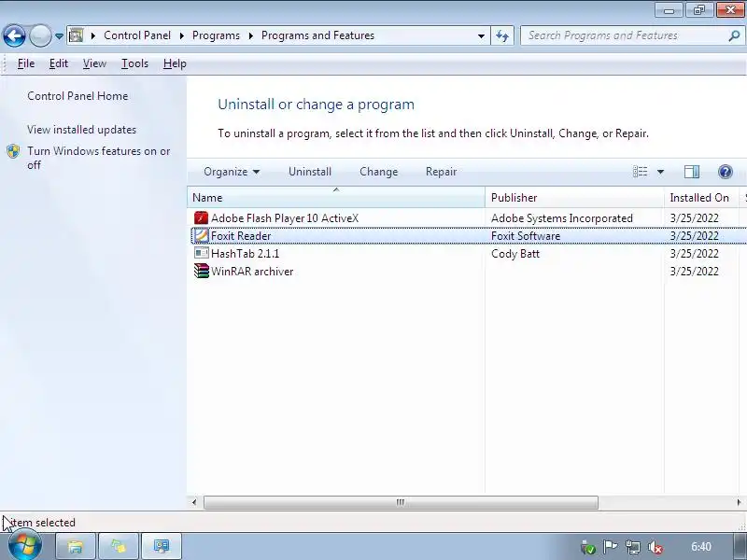The image size is (747, 560).
Task: Click Adobe Systems Incorporated publisher cell
Action: 562,218
